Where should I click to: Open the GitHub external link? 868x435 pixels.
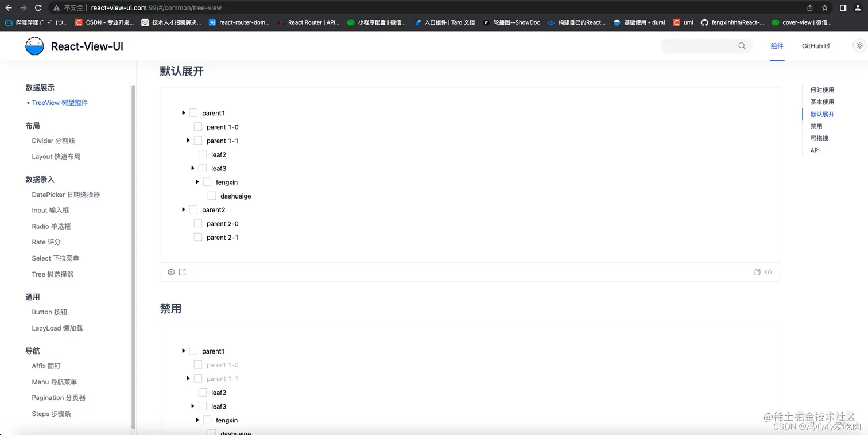point(816,46)
